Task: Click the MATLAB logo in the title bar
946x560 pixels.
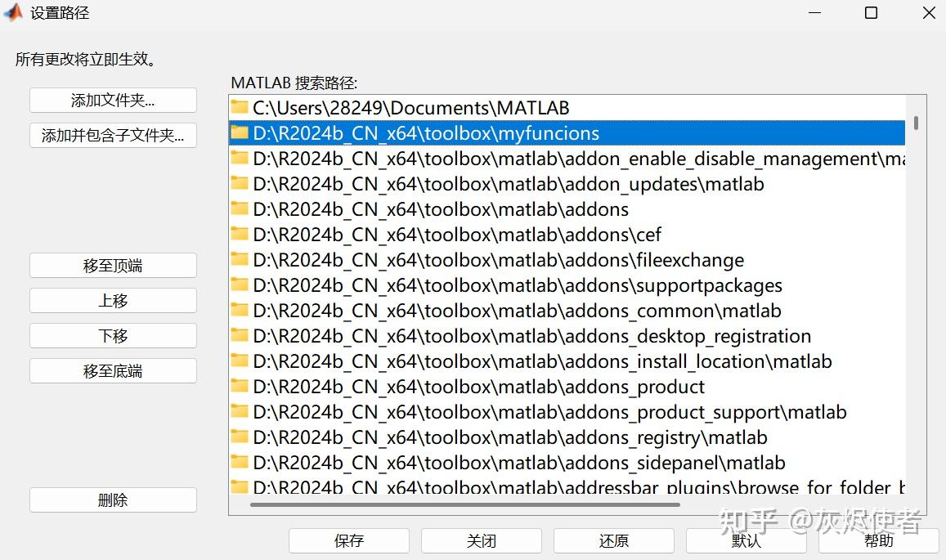Action: pos(12,12)
